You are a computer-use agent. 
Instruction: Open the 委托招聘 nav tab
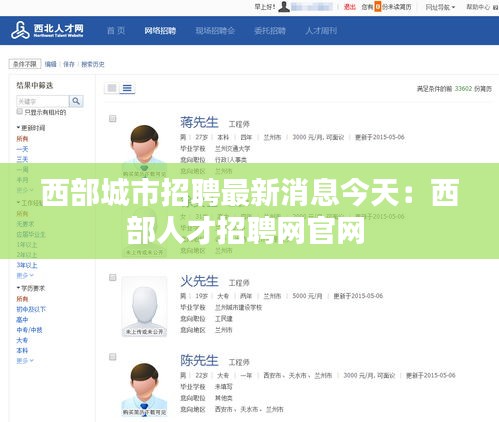tap(270, 31)
